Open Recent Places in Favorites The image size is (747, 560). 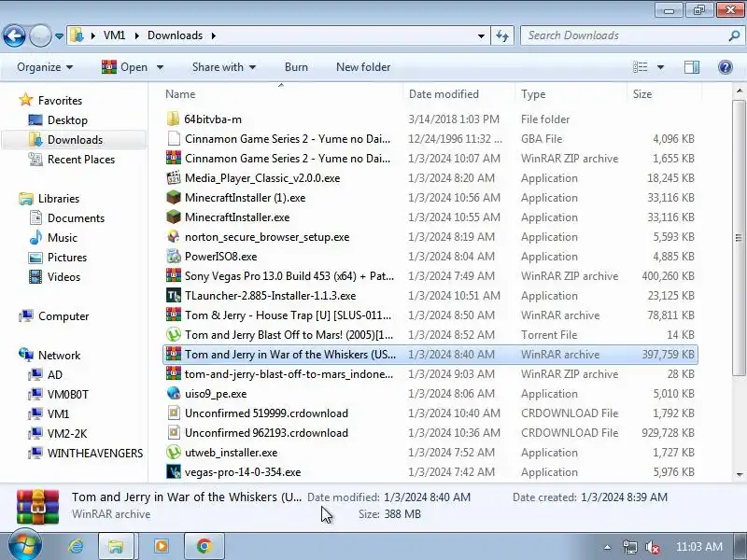pos(81,159)
